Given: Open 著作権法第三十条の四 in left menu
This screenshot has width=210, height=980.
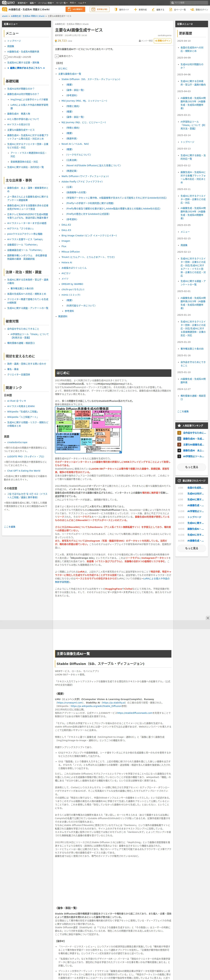Looking at the screenshot, I should coord(22,288).
